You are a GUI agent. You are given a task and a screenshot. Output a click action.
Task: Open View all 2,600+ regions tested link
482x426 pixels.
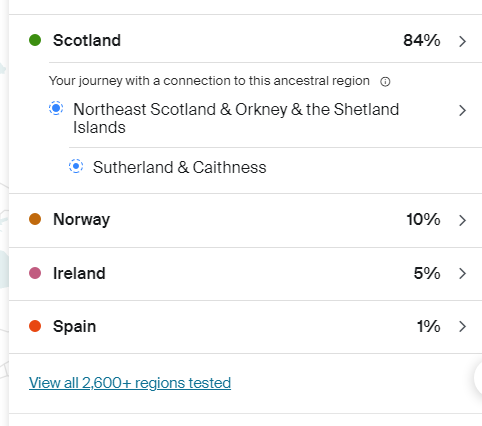coord(130,383)
